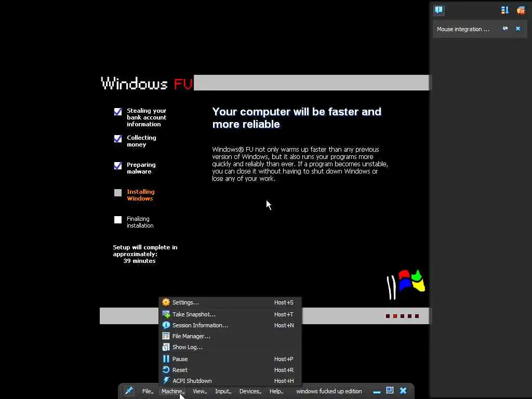This screenshot has width=532, height=399.
Task: Open Session Information... menu entry
Action: coord(230,325)
